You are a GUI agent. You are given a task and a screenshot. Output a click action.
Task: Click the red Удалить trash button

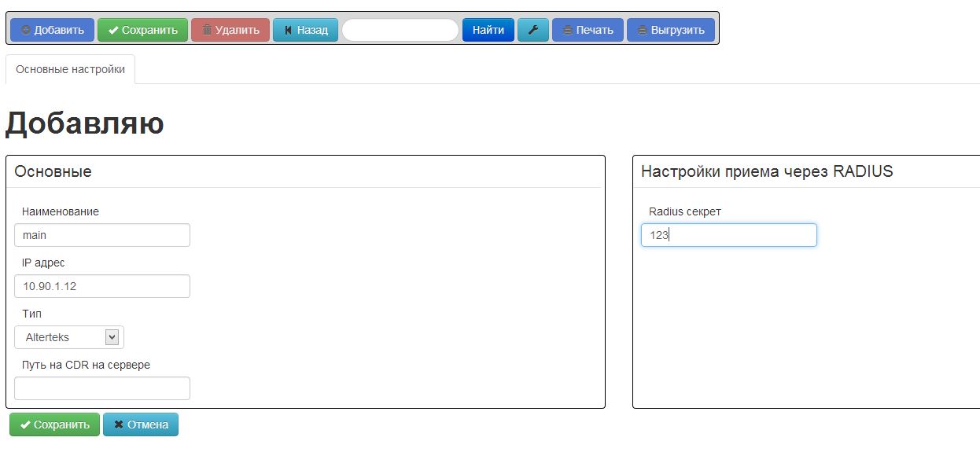[x=230, y=30]
